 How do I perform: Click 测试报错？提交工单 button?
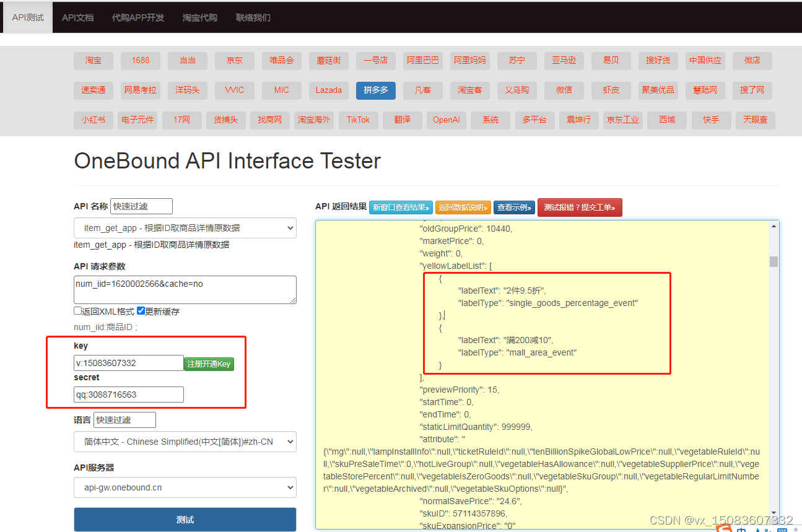point(580,207)
